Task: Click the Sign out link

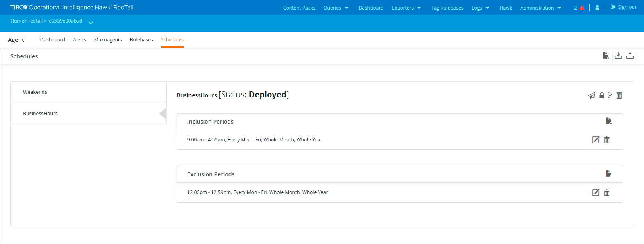Action: coord(623,7)
